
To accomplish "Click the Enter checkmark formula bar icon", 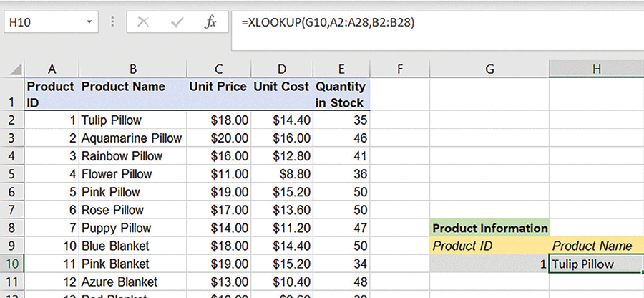I will click(x=176, y=22).
